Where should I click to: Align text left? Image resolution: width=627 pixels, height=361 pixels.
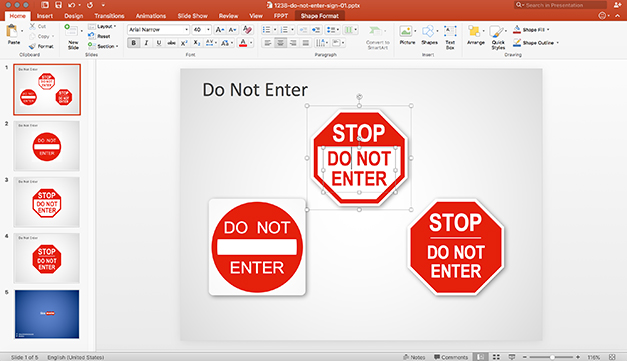coord(268,43)
